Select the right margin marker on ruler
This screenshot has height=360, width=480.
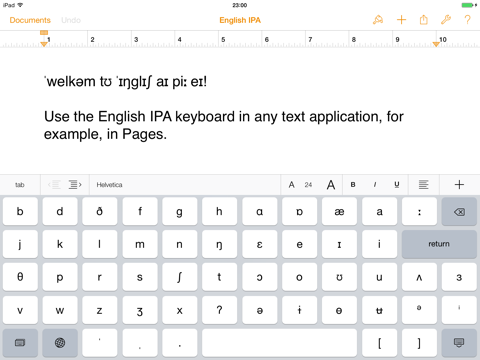pyautogui.click(x=436, y=44)
